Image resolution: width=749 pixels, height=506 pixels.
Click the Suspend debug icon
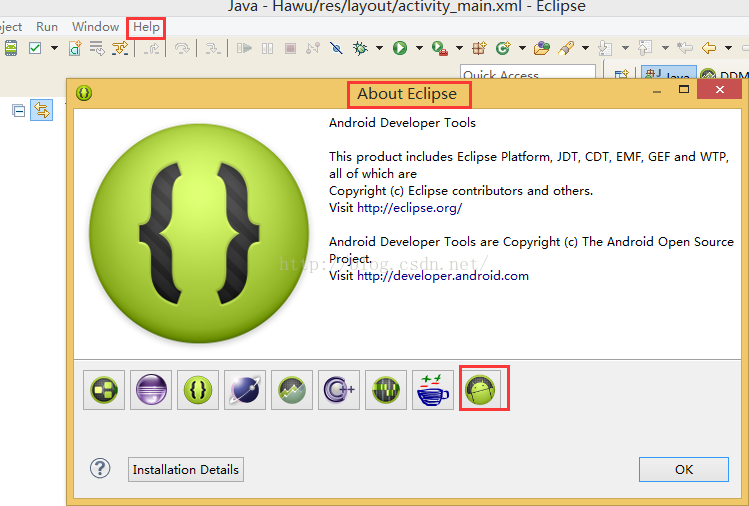(268, 48)
